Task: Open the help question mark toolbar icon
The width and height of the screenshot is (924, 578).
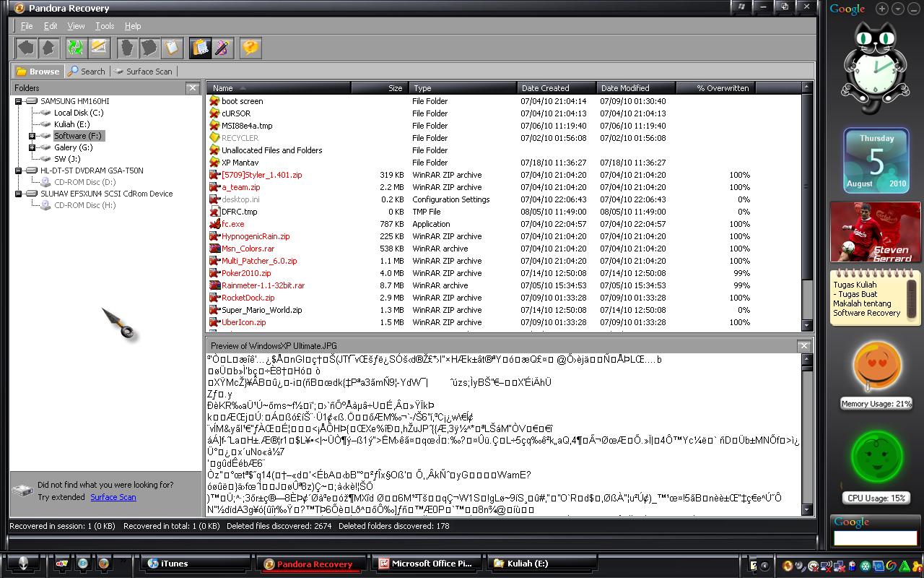Action: click(250, 48)
